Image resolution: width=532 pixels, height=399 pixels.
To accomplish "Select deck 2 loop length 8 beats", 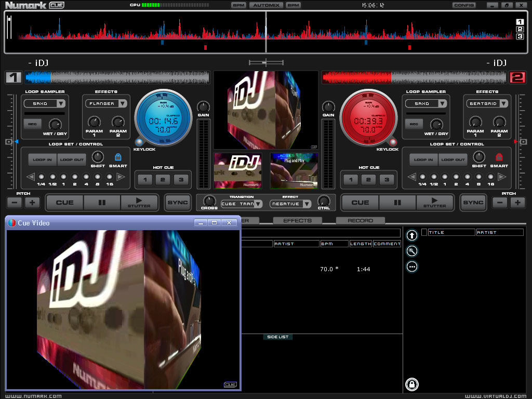I will click(x=478, y=177).
